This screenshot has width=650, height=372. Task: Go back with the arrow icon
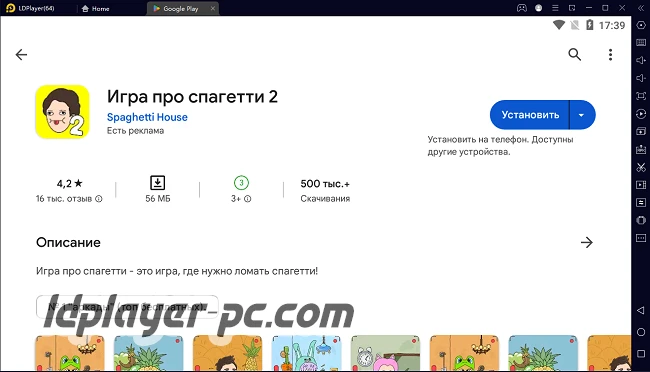tap(21, 54)
